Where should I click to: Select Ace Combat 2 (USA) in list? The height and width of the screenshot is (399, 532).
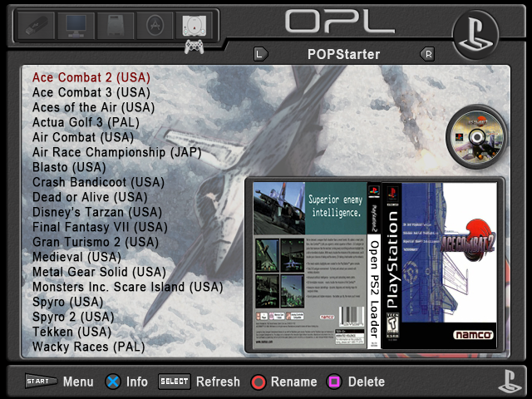(91, 77)
